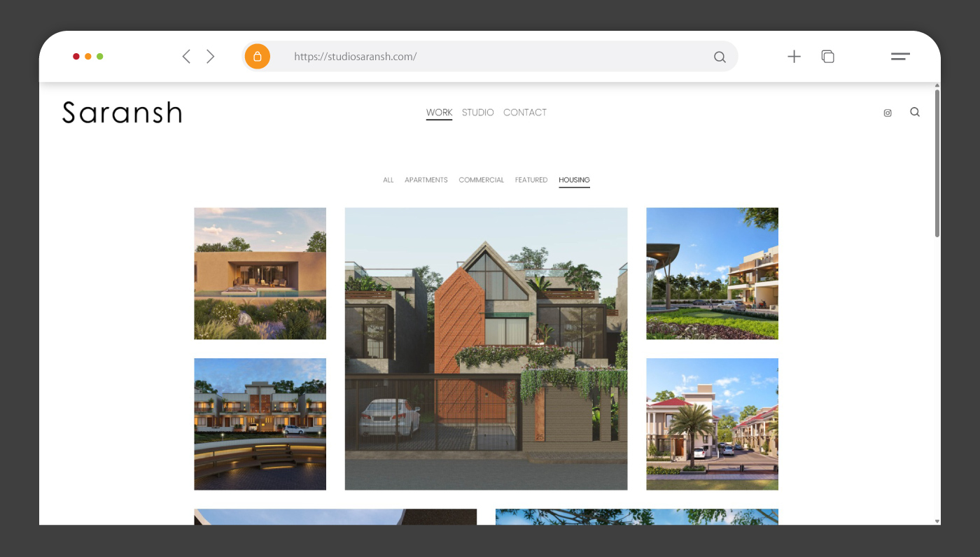Open the tab overview windows icon
Screen dimensions: 980x557
[x=827, y=57]
